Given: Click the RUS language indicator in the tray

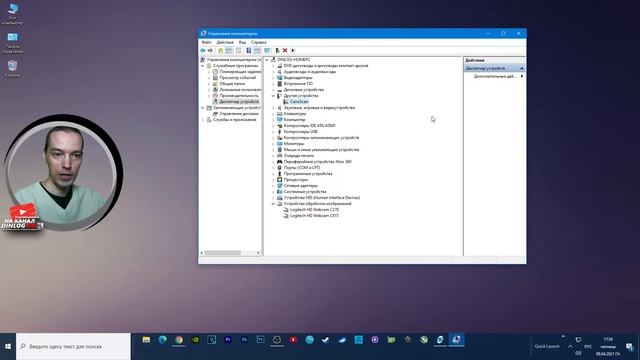Looking at the screenshot, I should click(588, 347).
